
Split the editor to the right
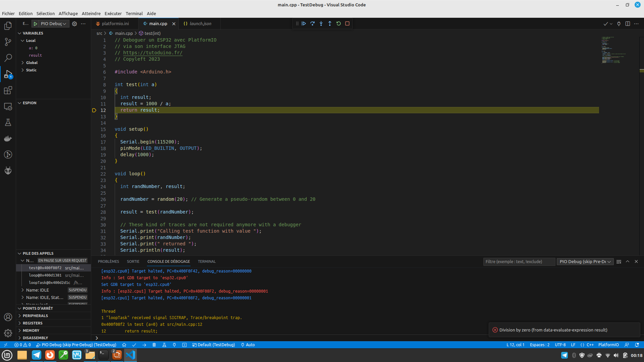click(x=628, y=24)
